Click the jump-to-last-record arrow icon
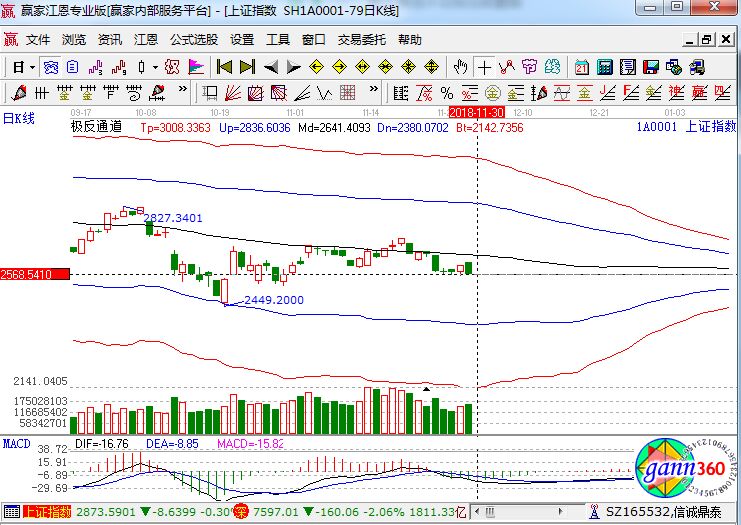The width and height of the screenshot is (741, 525). 247,67
